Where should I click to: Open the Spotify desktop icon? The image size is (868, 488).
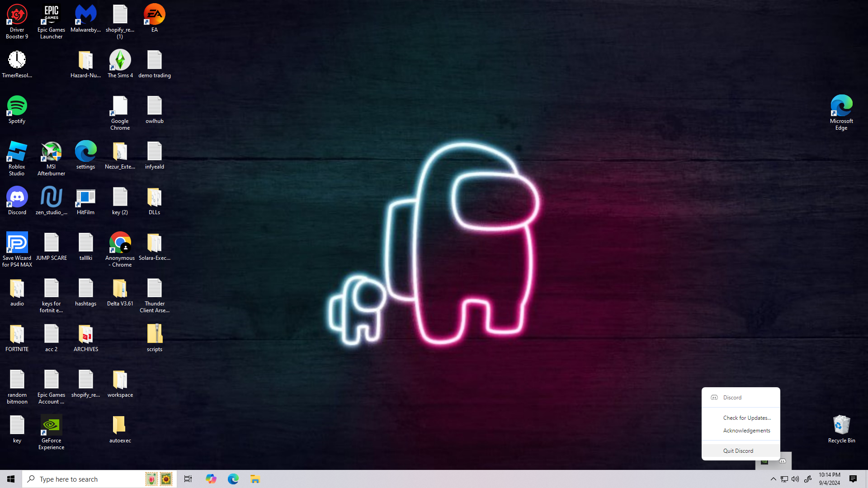[17, 107]
